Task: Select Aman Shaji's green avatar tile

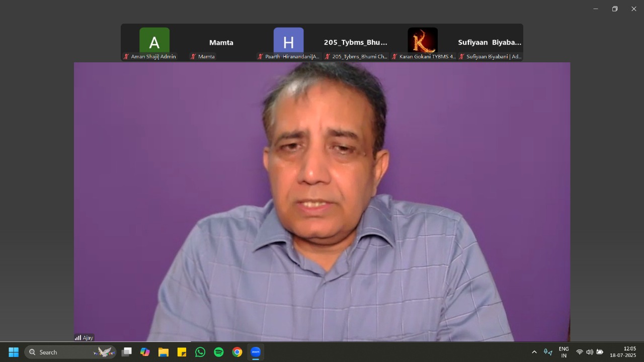Action: point(154,41)
